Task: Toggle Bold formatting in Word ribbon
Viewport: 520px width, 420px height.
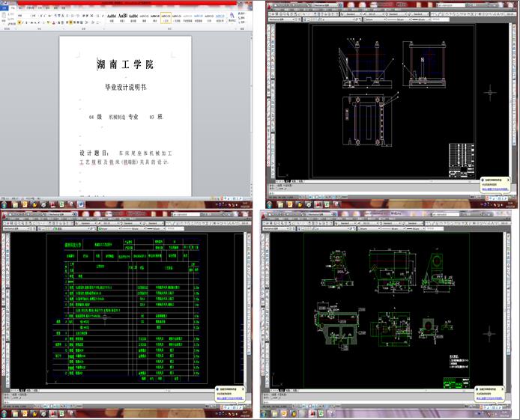Action: (19, 22)
